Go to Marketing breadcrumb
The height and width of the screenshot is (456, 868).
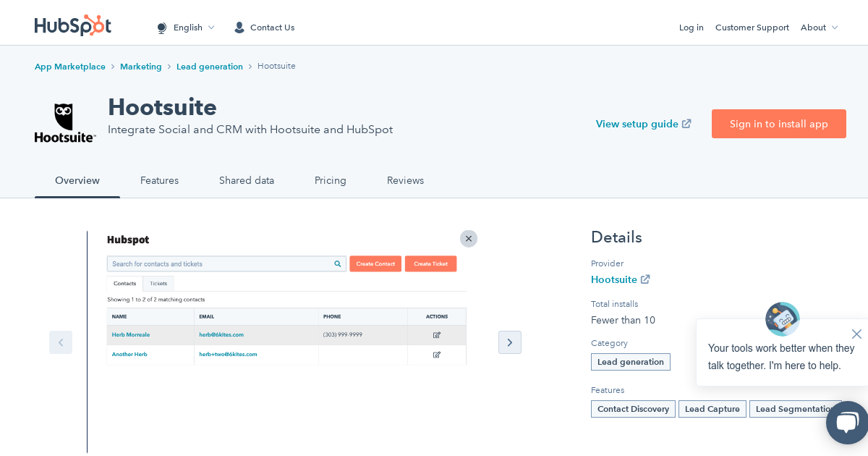pyautogui.click(x=141, y=67)
